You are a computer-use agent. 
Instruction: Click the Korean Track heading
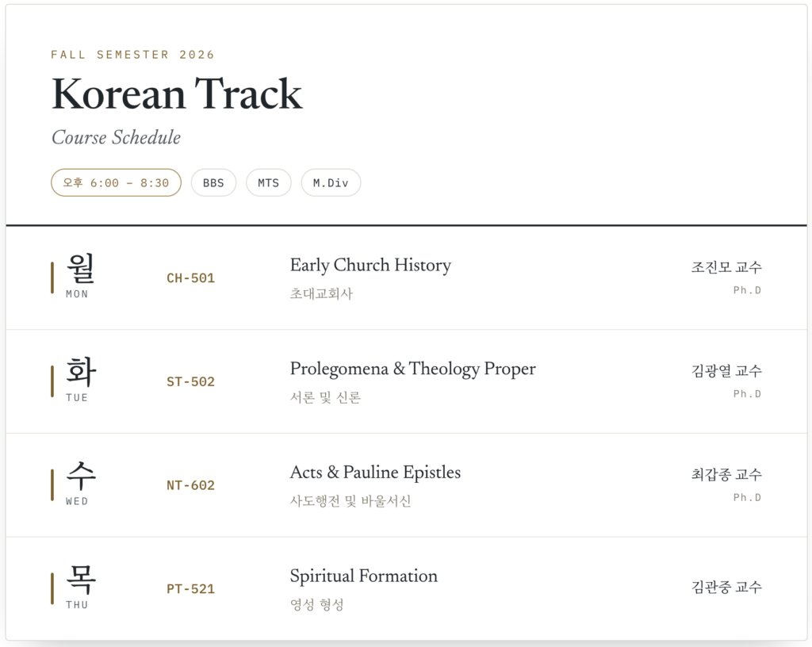click(x=177, y=94)
